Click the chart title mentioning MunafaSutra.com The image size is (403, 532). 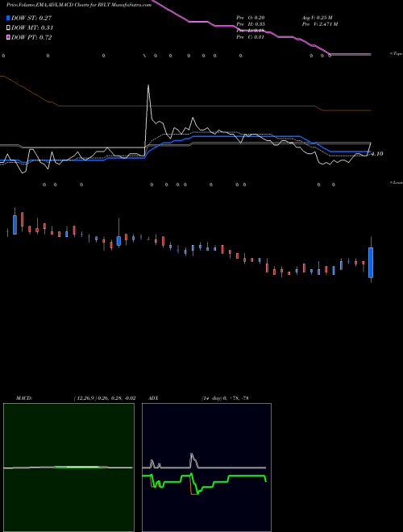(x=79, y=5)
